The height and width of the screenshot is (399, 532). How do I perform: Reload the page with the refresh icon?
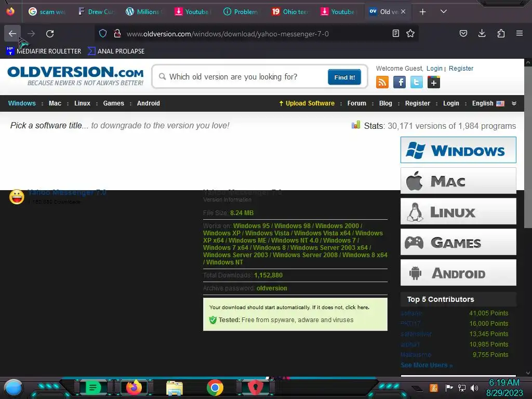tap(50, 34)
